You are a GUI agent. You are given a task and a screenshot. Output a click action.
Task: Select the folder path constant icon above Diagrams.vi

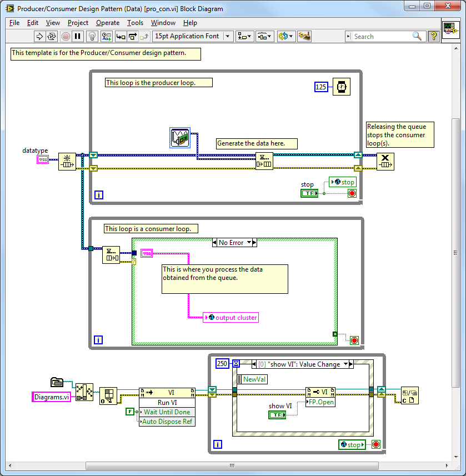[57, 382]
